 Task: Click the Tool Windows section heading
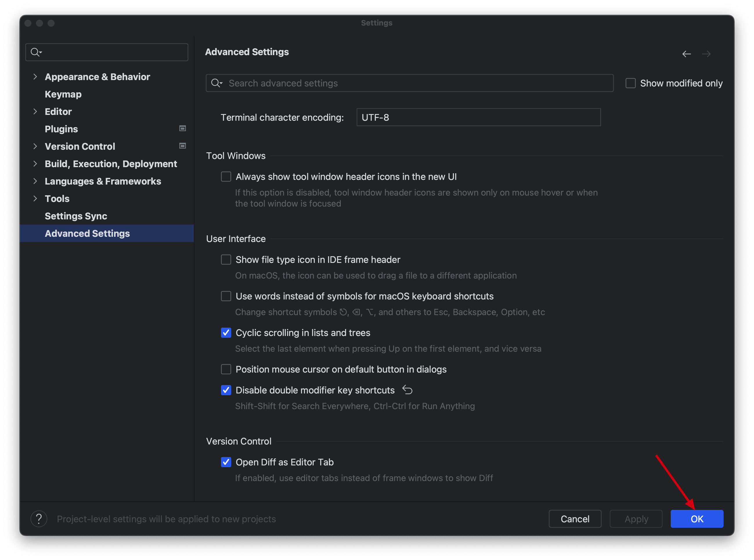pos(236,156)
